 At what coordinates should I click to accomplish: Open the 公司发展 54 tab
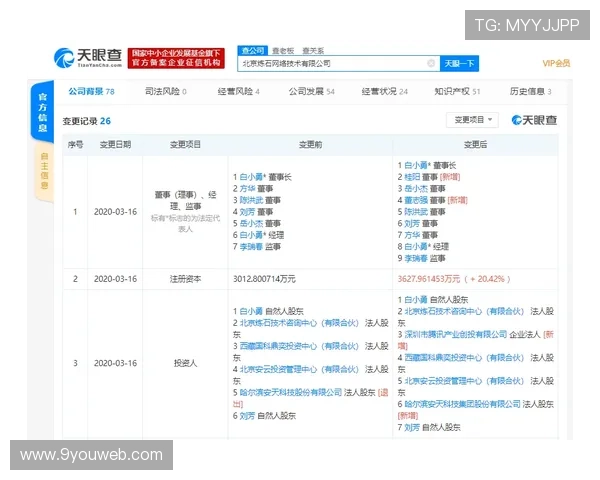pyautogui.click(x=311, y=91)
